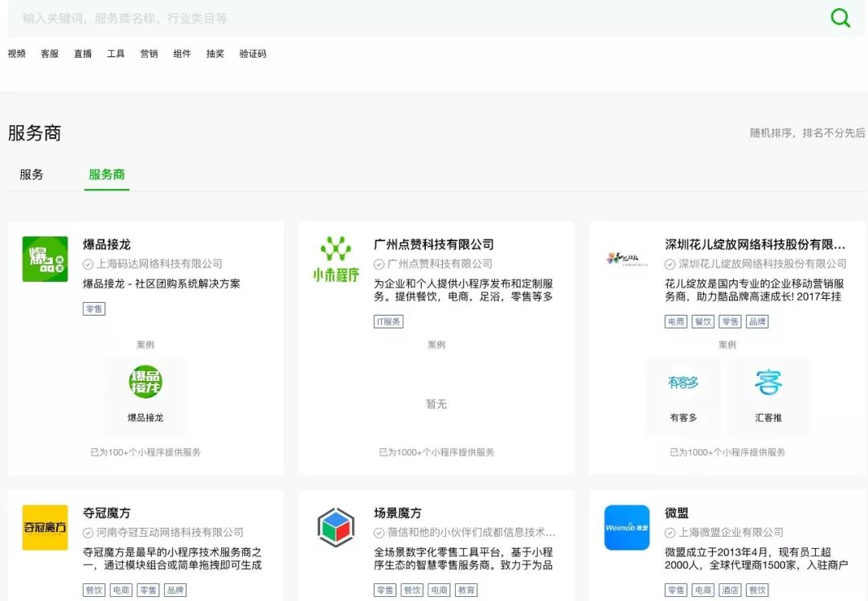
Task: Open 广州点赞科技有限公司 provider title
Action: pos(433,244)
